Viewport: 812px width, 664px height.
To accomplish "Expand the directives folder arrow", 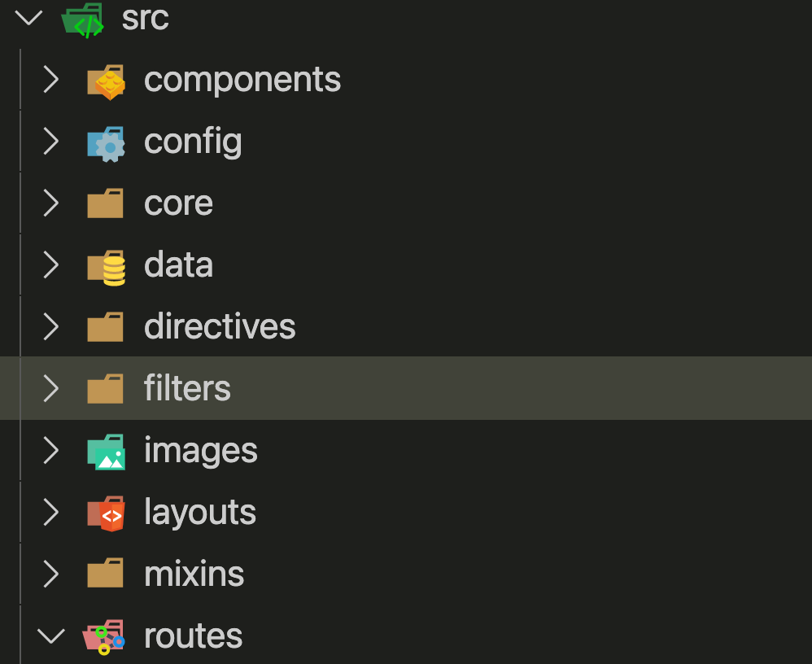I will [51, 327].
